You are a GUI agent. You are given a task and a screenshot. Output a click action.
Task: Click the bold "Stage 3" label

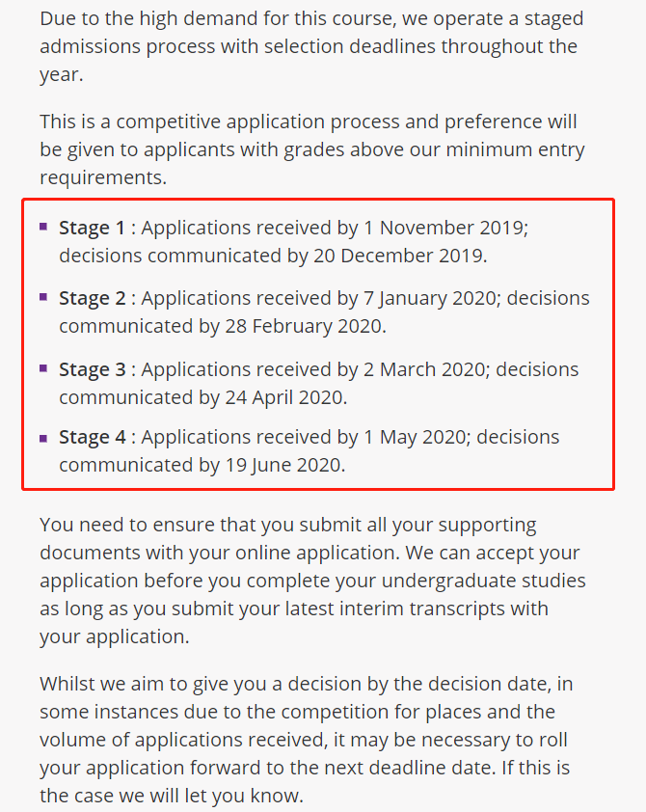(x=92, y=369)
